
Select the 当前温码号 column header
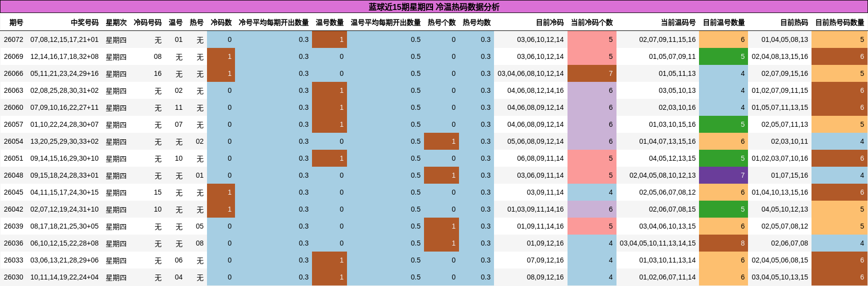[x=678, y=22]
